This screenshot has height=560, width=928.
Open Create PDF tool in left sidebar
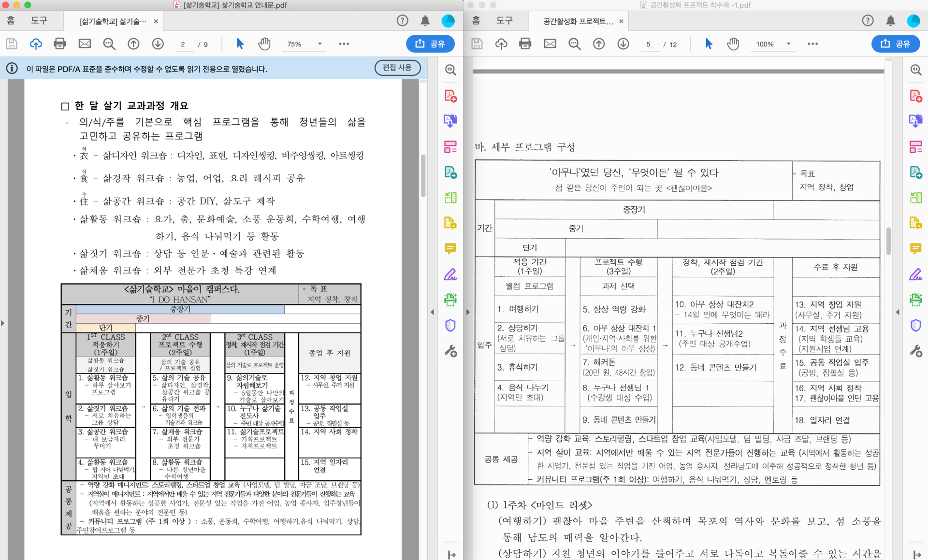pyautogui.click(x=450, y=96)
